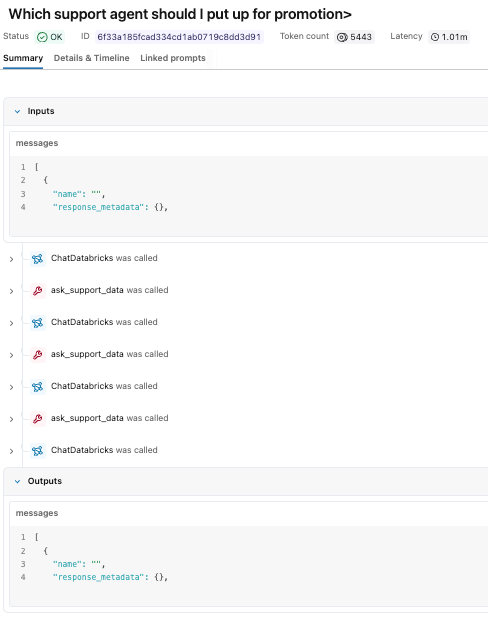Switch to the Details & Timeline tab
Image resolution: width=488 pixels, height=623 pixels.
tap(91, 58)
